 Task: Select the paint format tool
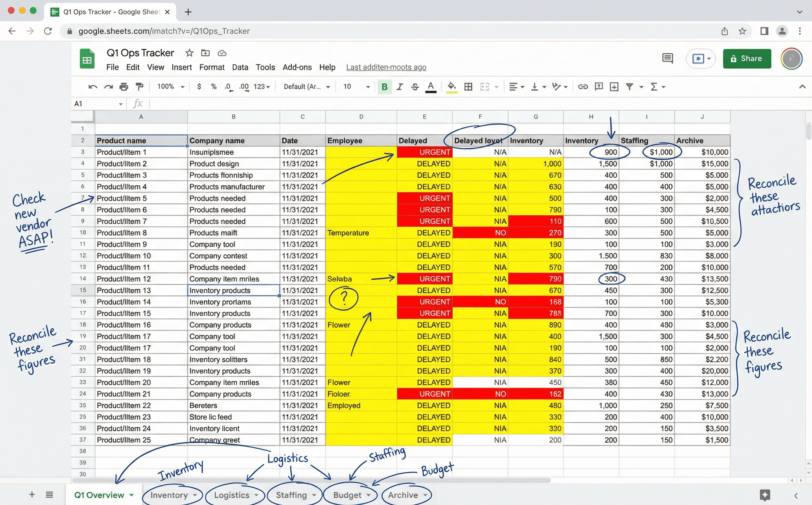coord(139,87)
